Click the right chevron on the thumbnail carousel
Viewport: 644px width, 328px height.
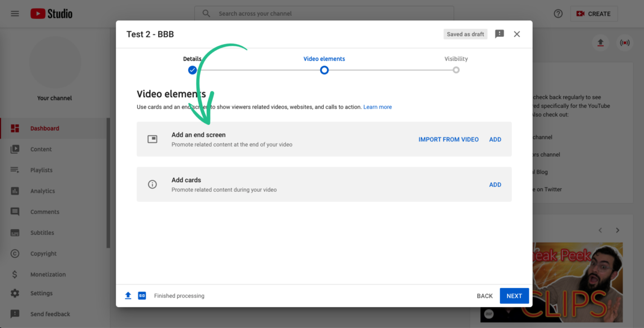(617, 230)
